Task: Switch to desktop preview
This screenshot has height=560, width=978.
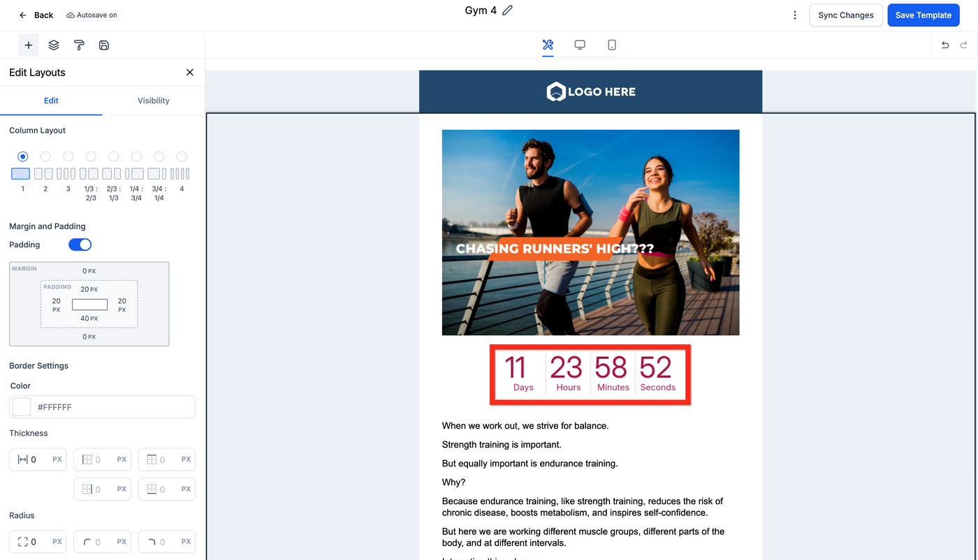Action: (x=580, y=45)
